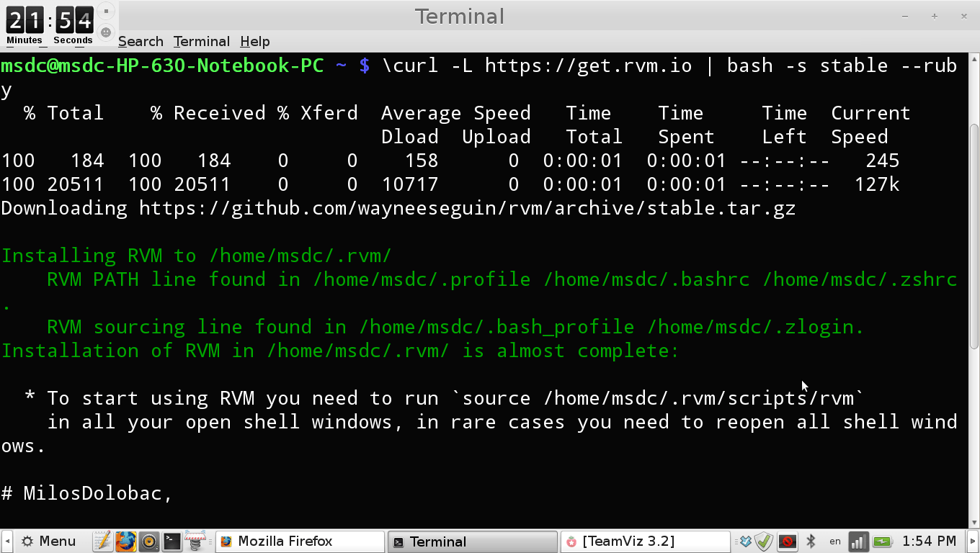Click the blue sync tray toggle icon
Image resolution: width=980 pixels, height=553 pixels.
[x=747, y=541]
